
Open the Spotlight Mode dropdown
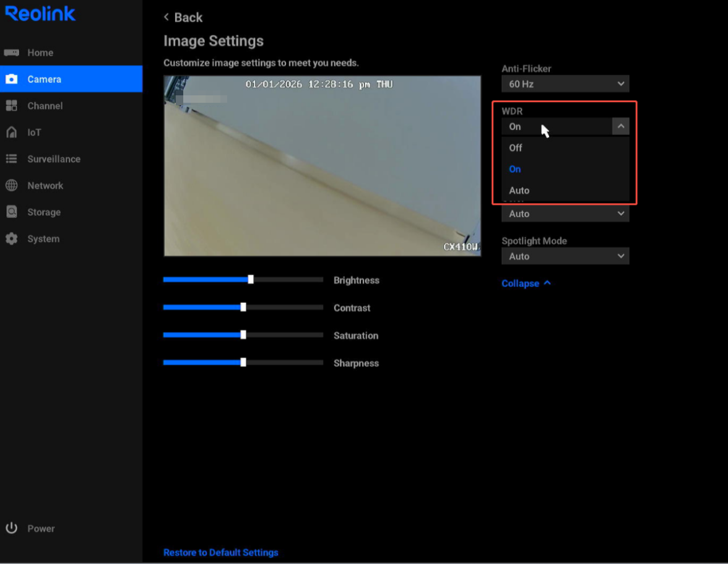[565, 256]
